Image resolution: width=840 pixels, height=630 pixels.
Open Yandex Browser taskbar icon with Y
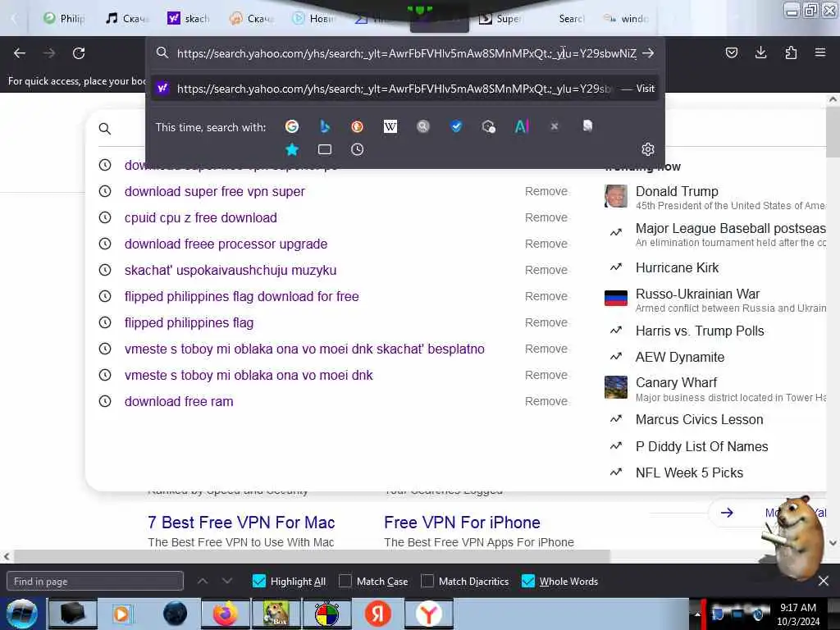pyautogui.click(x=428, y=614)
